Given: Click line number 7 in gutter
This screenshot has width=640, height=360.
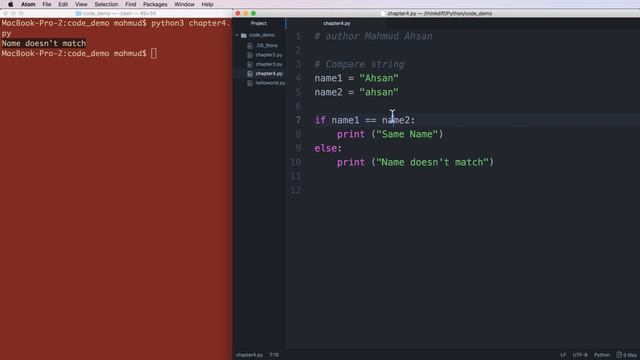Looking at the screenshot, I should pos(298,120).
